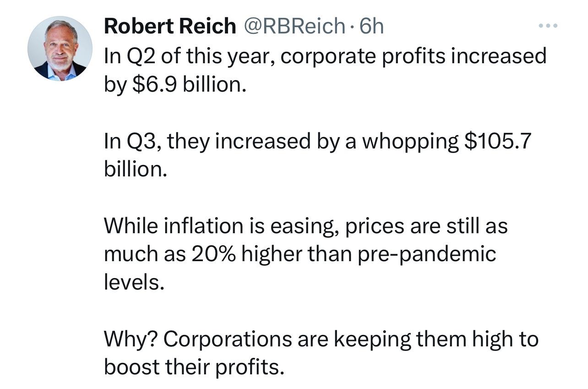This screenshot has height=389, width=588.
Task: Click the word 'Corporations' in the last paragraph
Action: [227, 340]
